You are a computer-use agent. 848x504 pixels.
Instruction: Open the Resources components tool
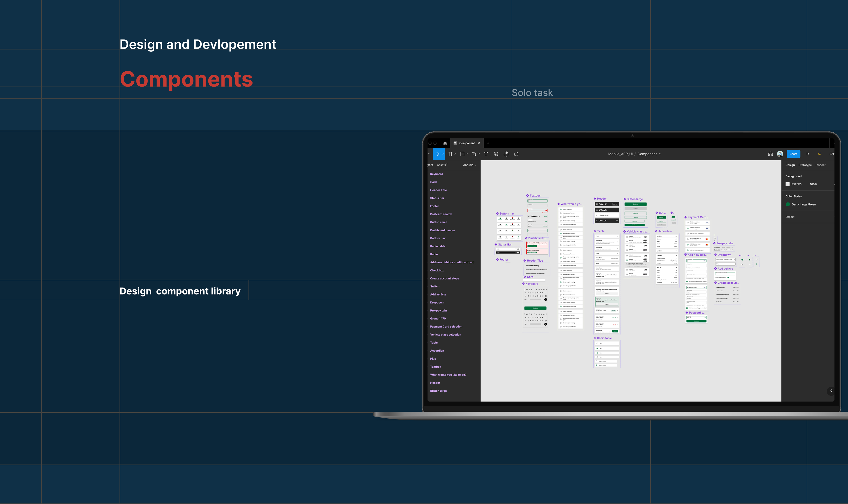pyautogui.click(x=496, y=154)
